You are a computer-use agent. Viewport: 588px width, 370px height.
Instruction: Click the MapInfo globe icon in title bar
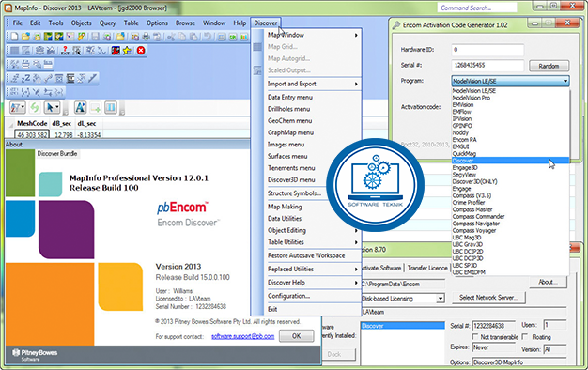pos(8,8)
